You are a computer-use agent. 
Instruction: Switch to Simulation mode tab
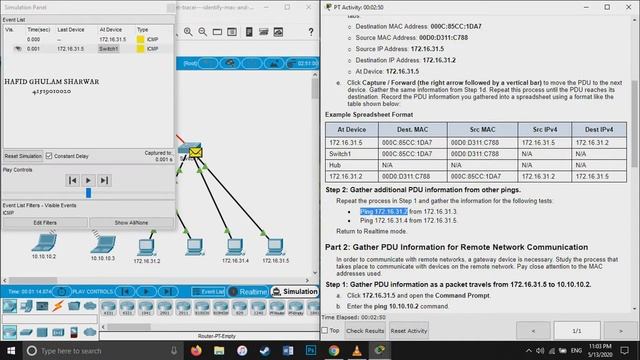pos(295,291)
